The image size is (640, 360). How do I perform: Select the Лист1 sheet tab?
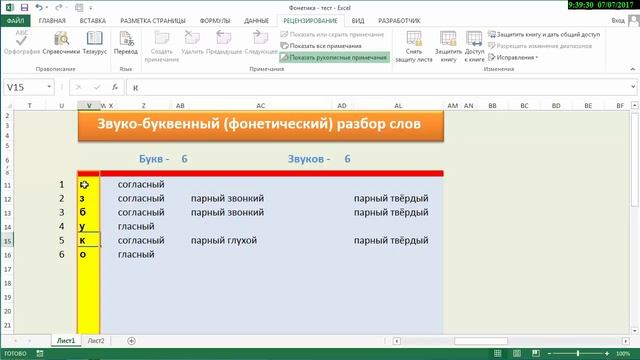click(66, 341)
